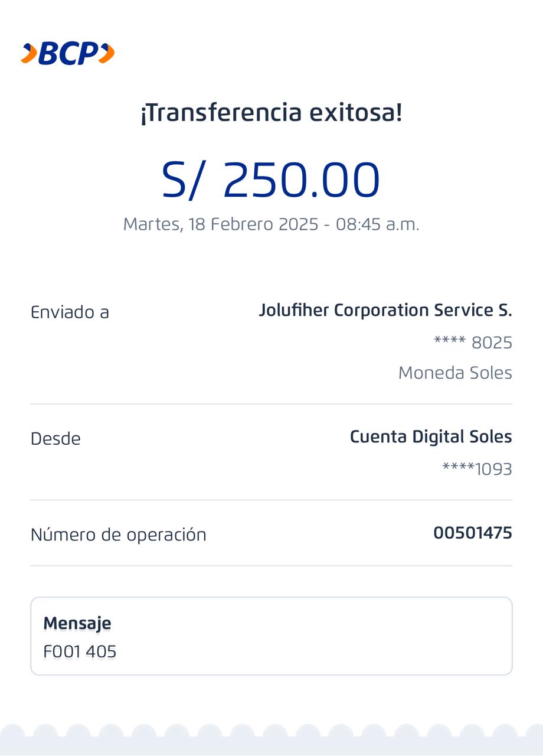The image size is (543, 756).
Task: Click source account number ending 1093
Action: point(477,469)
